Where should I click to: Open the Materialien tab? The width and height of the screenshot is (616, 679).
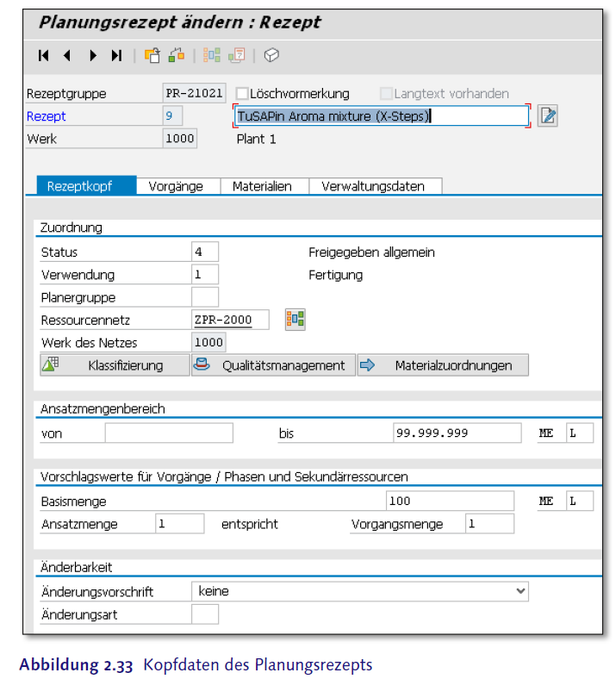(x=262, y=186)
